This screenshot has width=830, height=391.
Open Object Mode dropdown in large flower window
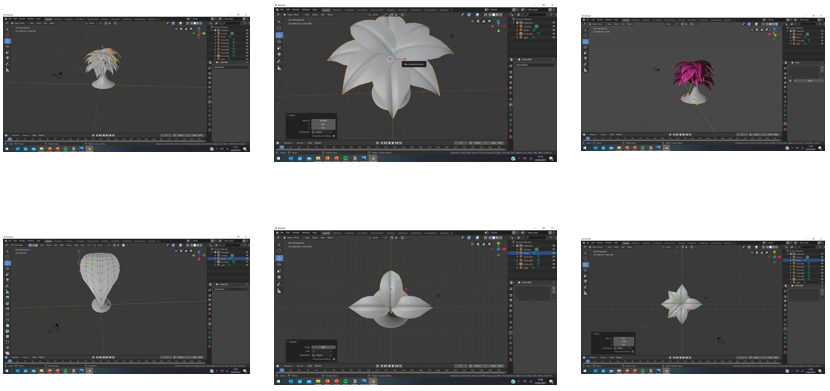coord(293,15)
